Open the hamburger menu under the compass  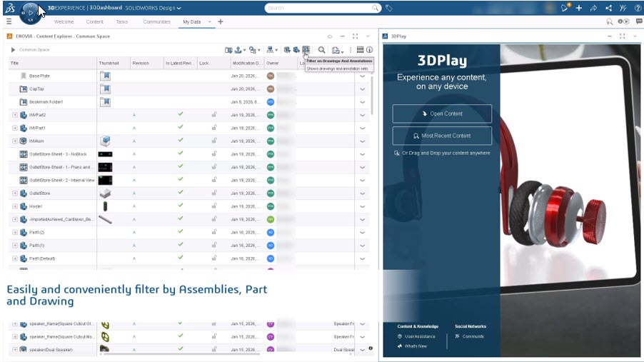pyautogui.click(x=9, y=22)
